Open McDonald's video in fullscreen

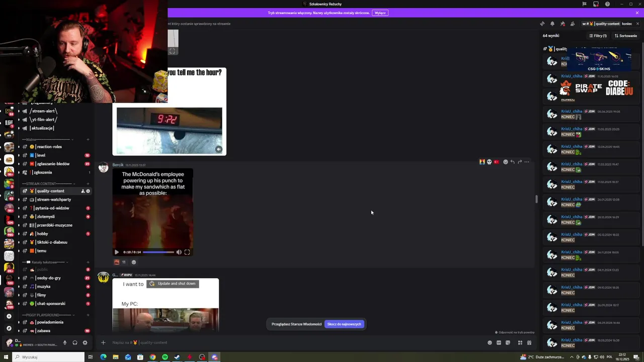point(187,252)
